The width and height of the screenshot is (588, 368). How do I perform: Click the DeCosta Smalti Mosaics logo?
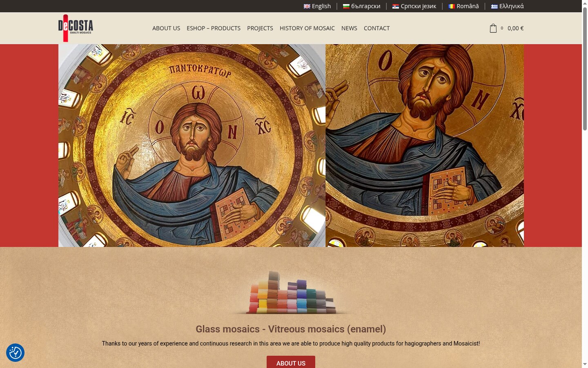76,28
